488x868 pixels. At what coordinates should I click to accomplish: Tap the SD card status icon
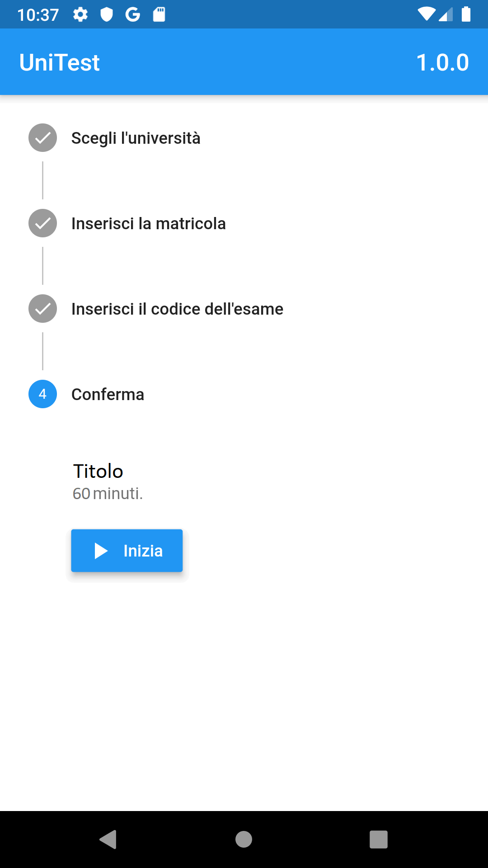click(159, 15)
